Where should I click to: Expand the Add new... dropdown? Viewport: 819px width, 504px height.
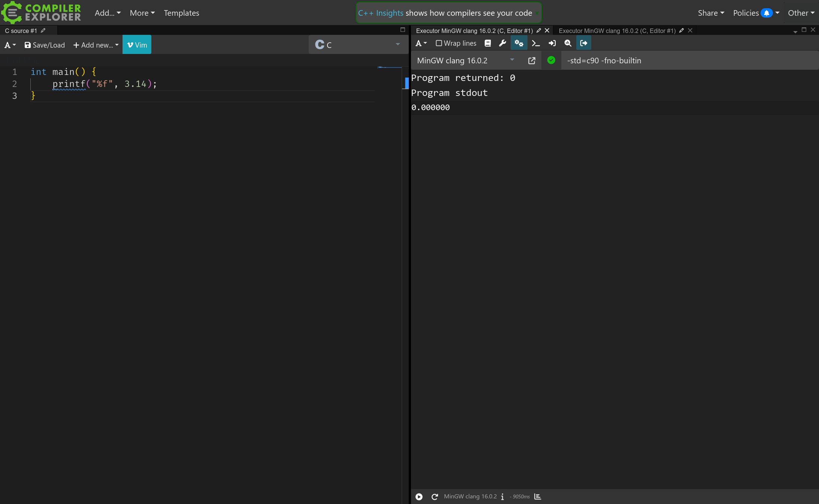[x=96, y=45]
